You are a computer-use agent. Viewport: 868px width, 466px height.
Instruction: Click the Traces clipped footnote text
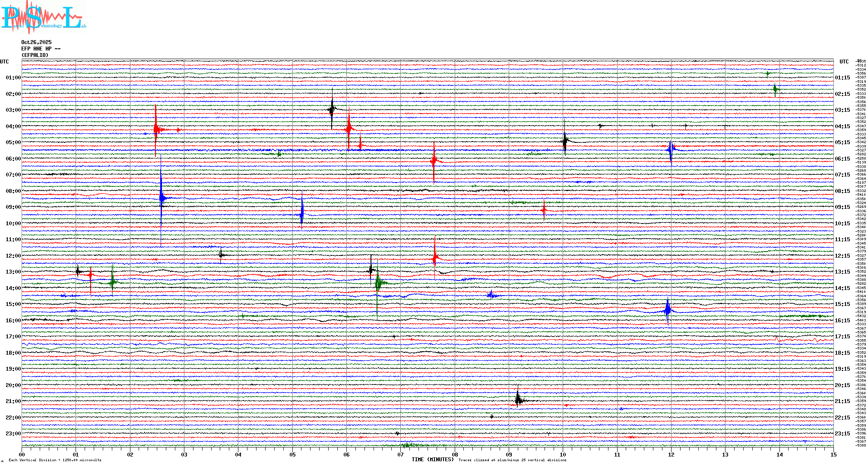(x=512, y=460)
